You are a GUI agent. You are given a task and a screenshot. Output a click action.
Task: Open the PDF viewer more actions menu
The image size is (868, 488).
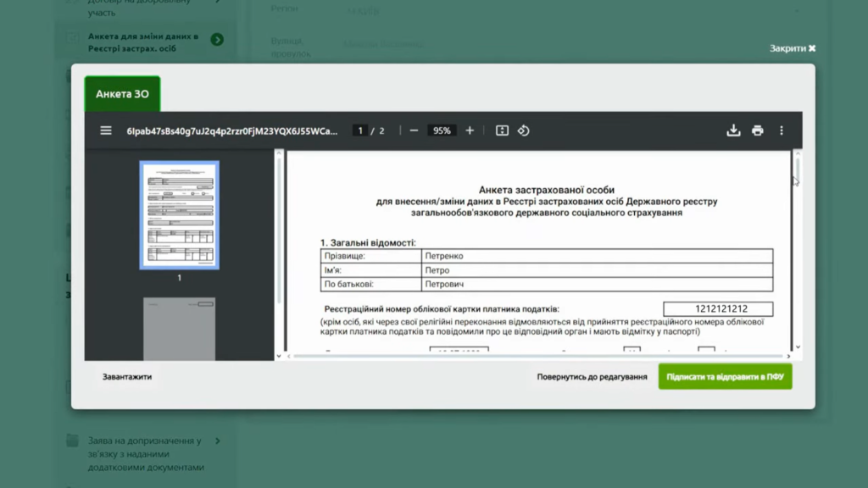(782, 130)
